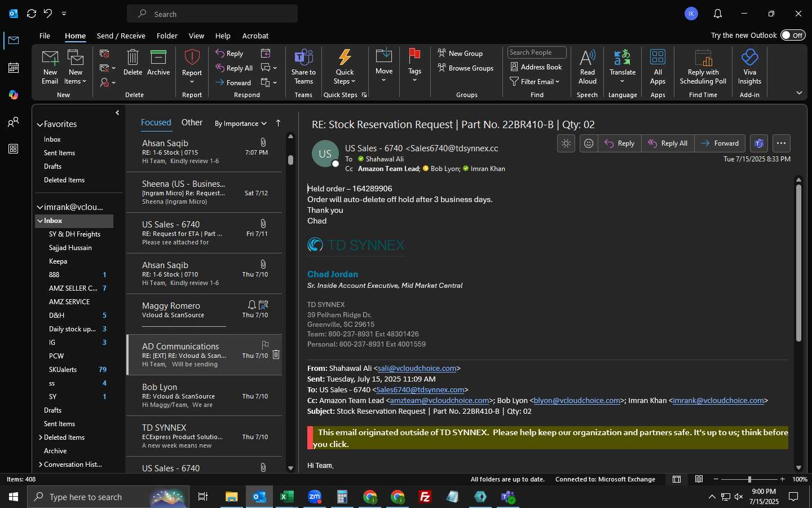Click the Translate button
The image size is (812, 508).
coord(623,67)
